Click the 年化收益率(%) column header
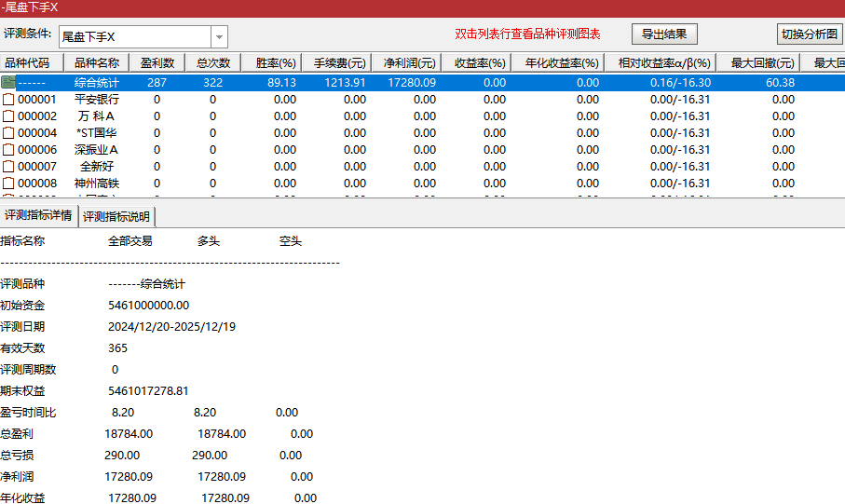Image resolution: width=845 pixels, height=504 pixels. pyautogui.click(x=561, y=63)
